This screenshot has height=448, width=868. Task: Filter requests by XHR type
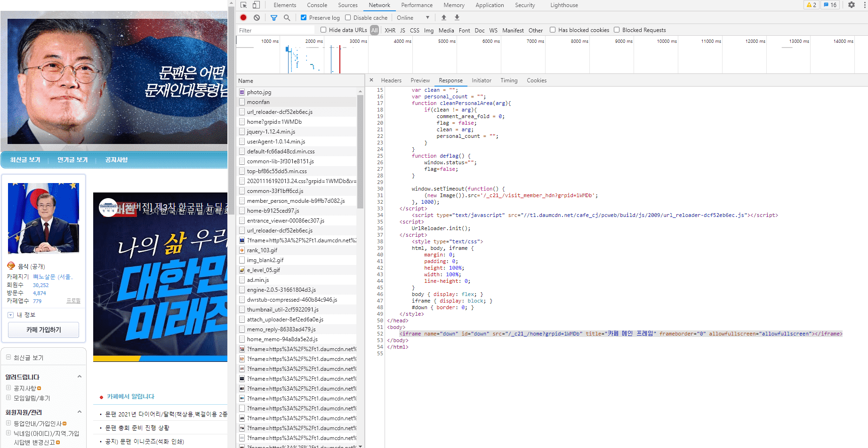coord(390,31)
